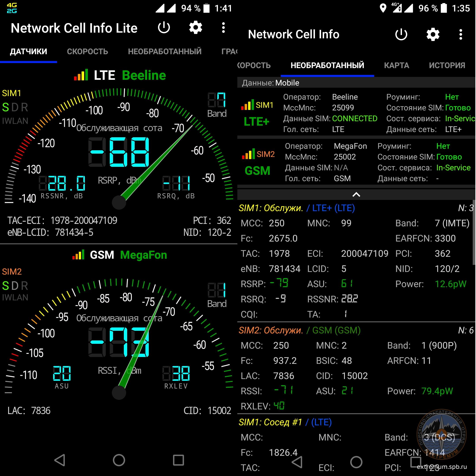Tap power icon in Network Cell Info
Image resolution: width=476 pixels, height=476 pixels.
[401, 34]
